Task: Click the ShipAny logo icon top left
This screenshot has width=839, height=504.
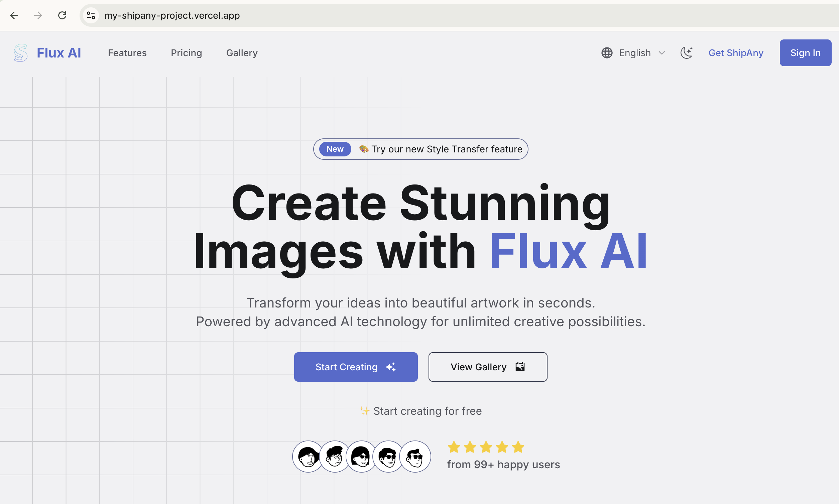Action: point(20,53)
